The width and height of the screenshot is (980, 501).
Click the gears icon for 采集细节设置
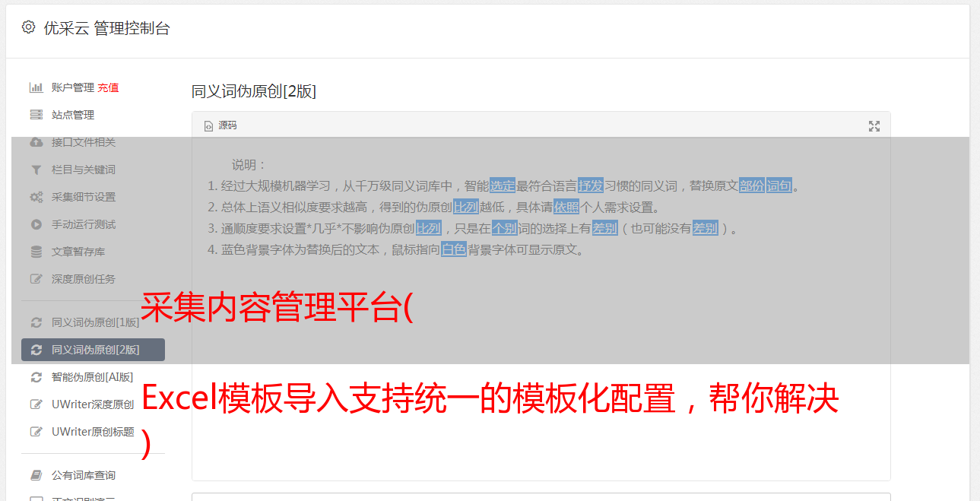tap(36, 197)
